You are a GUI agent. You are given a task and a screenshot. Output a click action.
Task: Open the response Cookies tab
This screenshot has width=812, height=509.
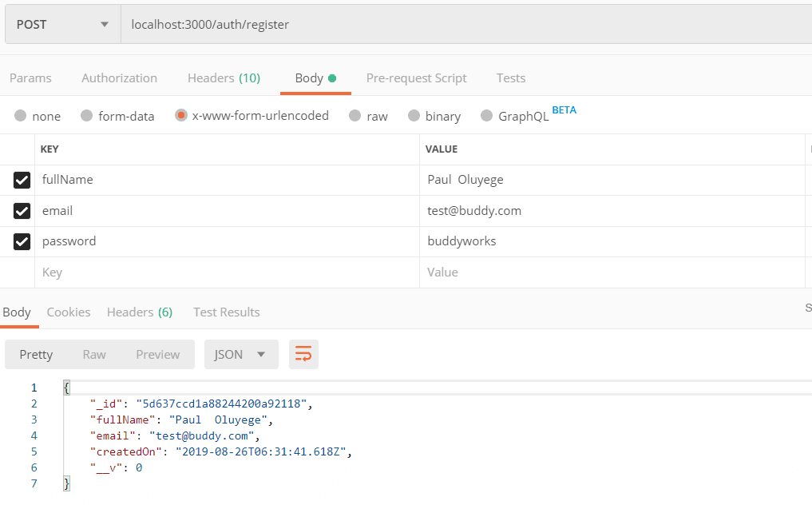click(x=68, y=312)
